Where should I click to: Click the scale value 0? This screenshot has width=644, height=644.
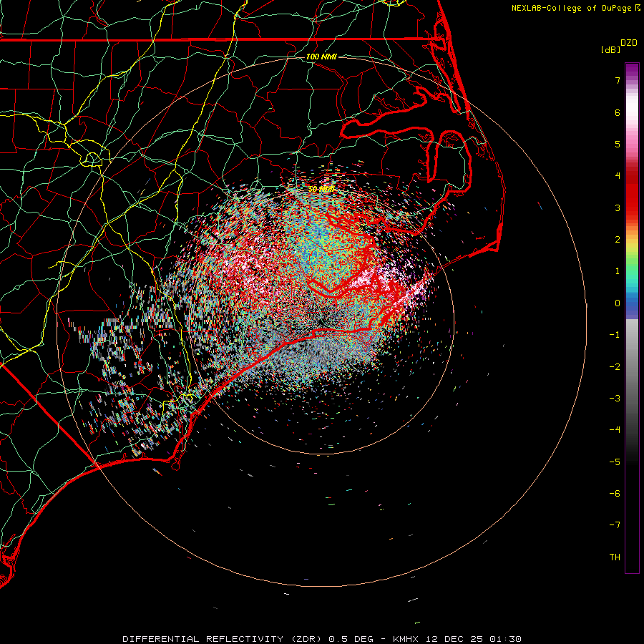tap(618, 303)
